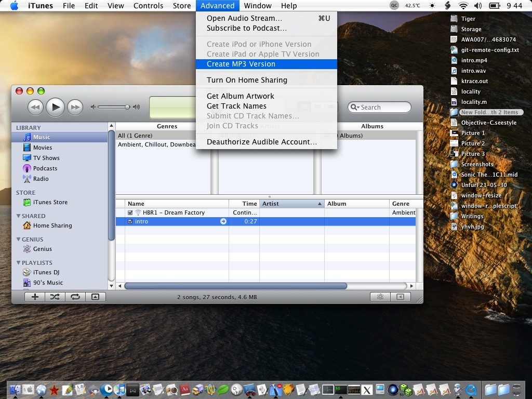Click the volume slider knob
Viewport: 532px width, 399px height.
(x=127, y=107)
